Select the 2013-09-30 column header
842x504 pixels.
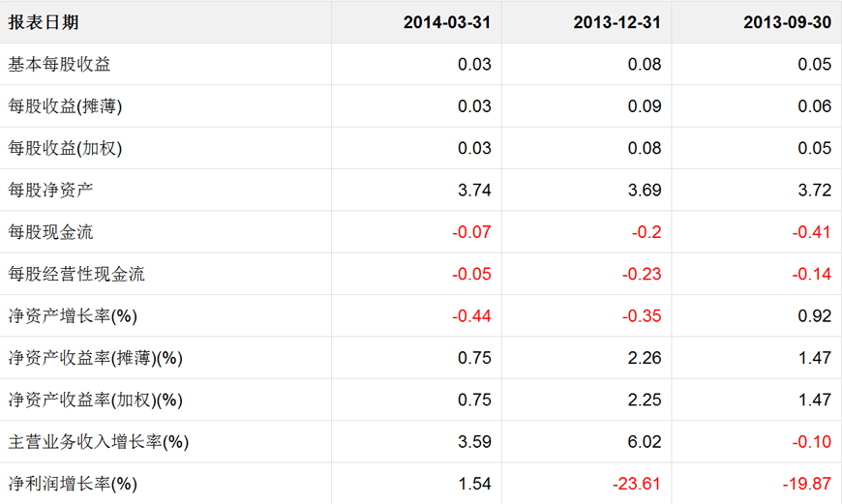click(x=787, y=22)
